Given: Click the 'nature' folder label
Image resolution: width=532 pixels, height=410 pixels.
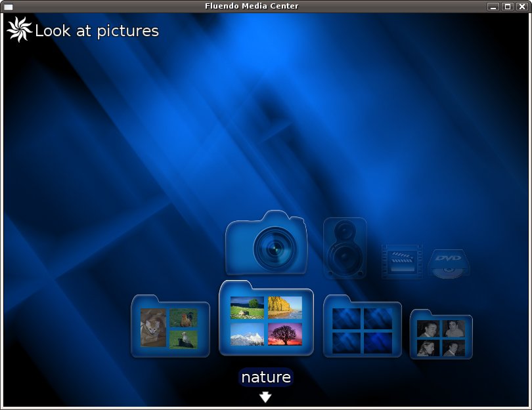Looking at the screenshot, I should [266, 377].
